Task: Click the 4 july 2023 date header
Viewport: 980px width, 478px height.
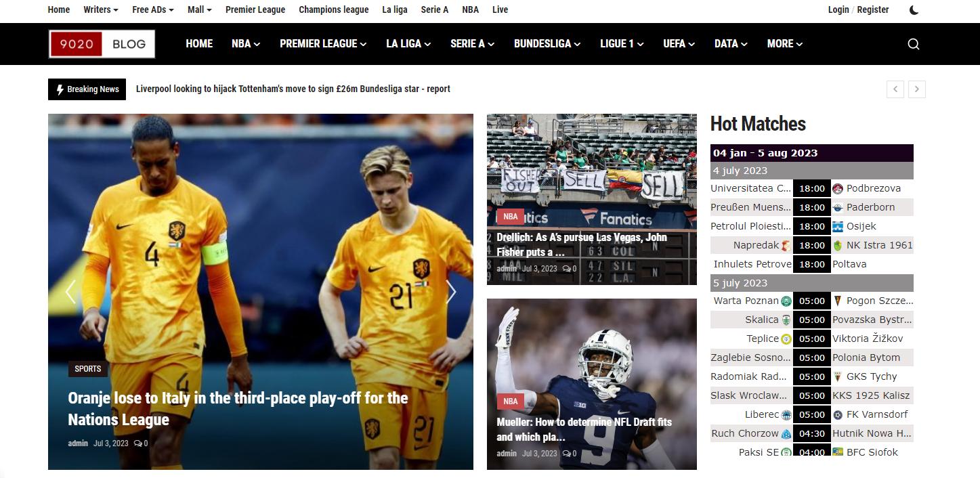Action: 812,171
